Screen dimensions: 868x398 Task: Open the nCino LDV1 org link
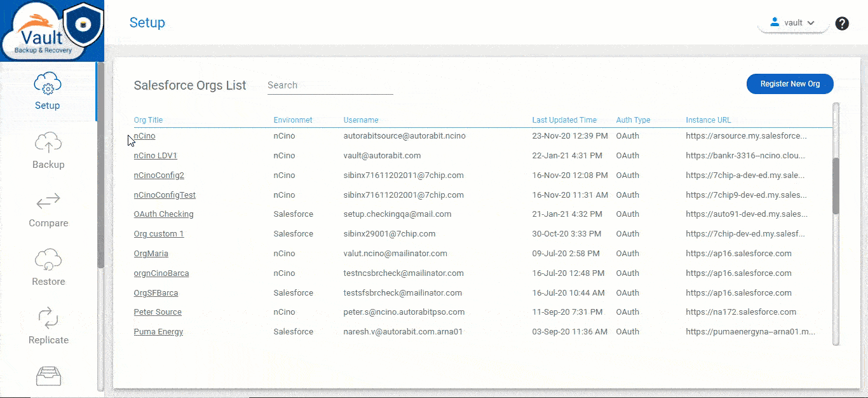tap(155, 156)
